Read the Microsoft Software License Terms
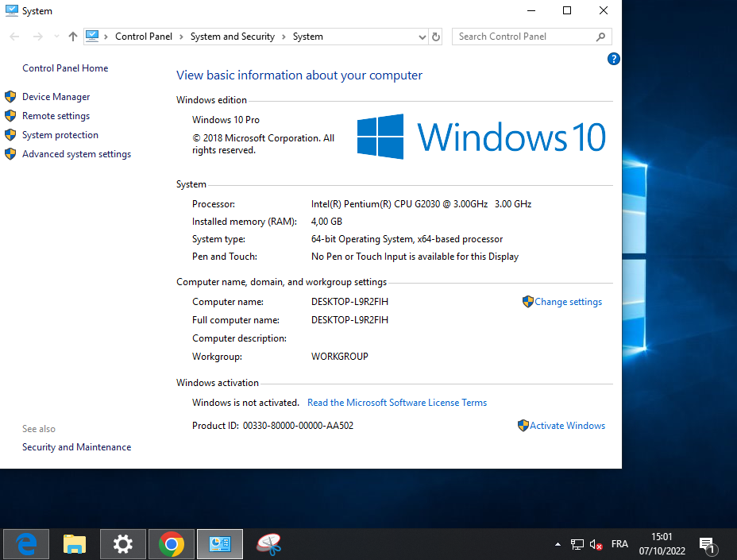Image resolution: width=737 pixels, height=560 pixels. point(397,403)
